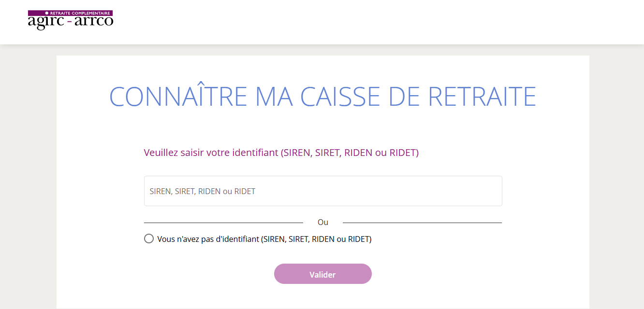The width and height of the screenshot is (644, 309).
Task: Click the Connaître ma caisse de retraite heading
Action: (x=322, y=96)
